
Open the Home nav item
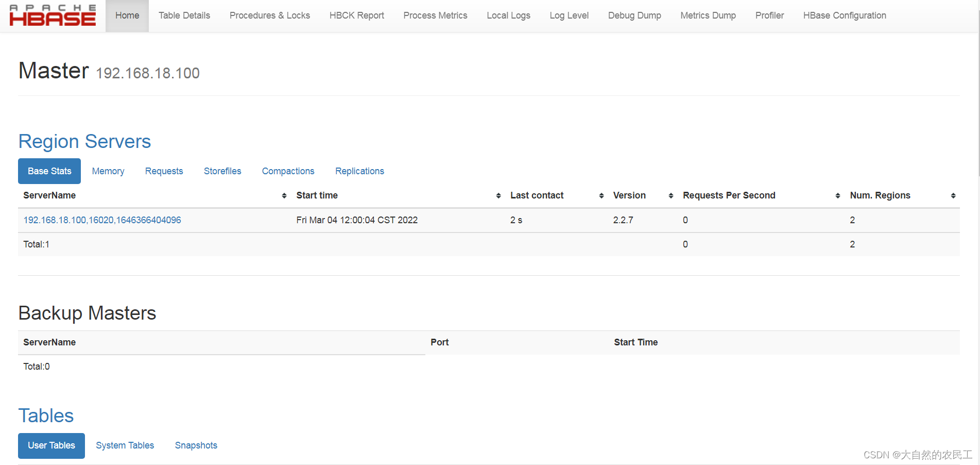(127, 15)
